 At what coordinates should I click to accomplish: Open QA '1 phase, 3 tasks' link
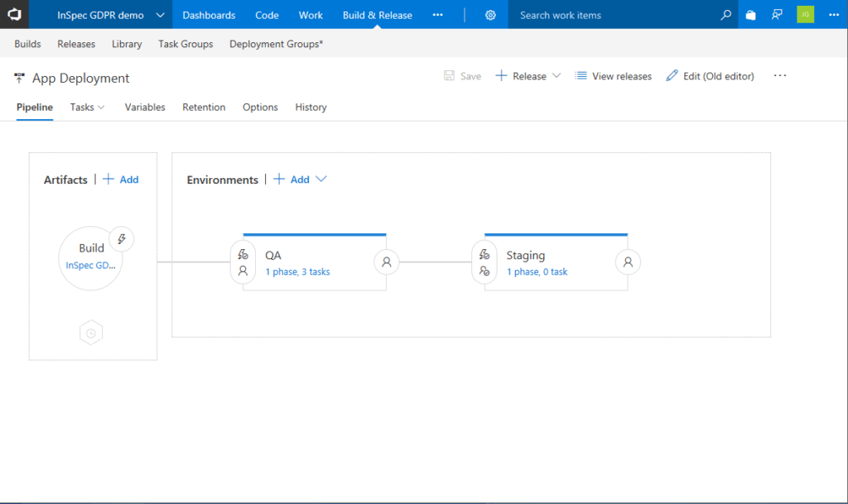(297, 271)
